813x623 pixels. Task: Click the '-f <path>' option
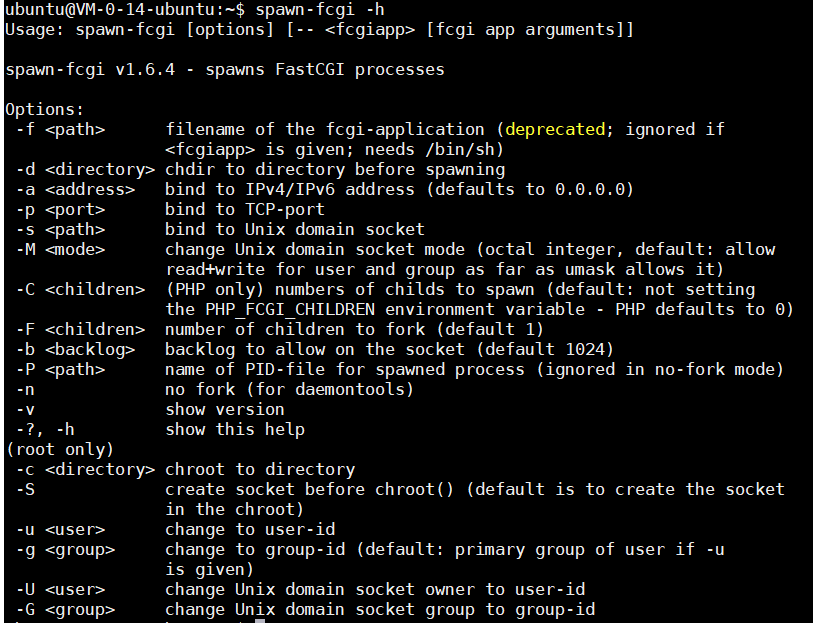click(x=60, y=129)
